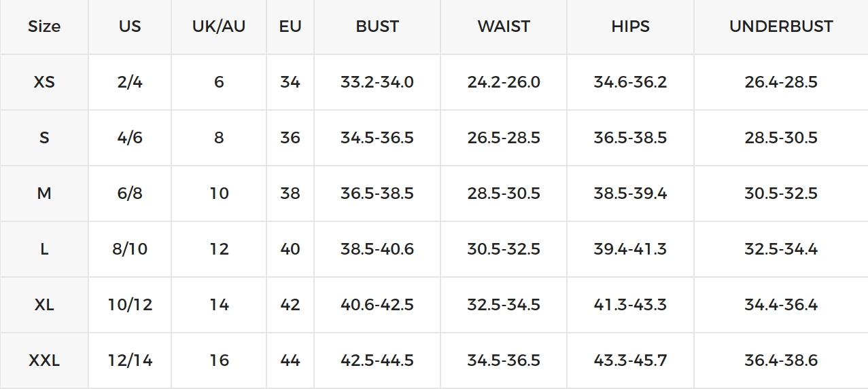Click the EU header cell
868x389 pixels.
tap(290, 26)
